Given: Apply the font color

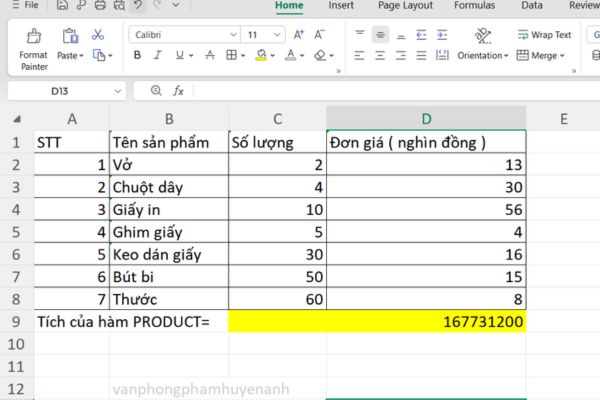Looking at the screenshot, I should [291, 56].
